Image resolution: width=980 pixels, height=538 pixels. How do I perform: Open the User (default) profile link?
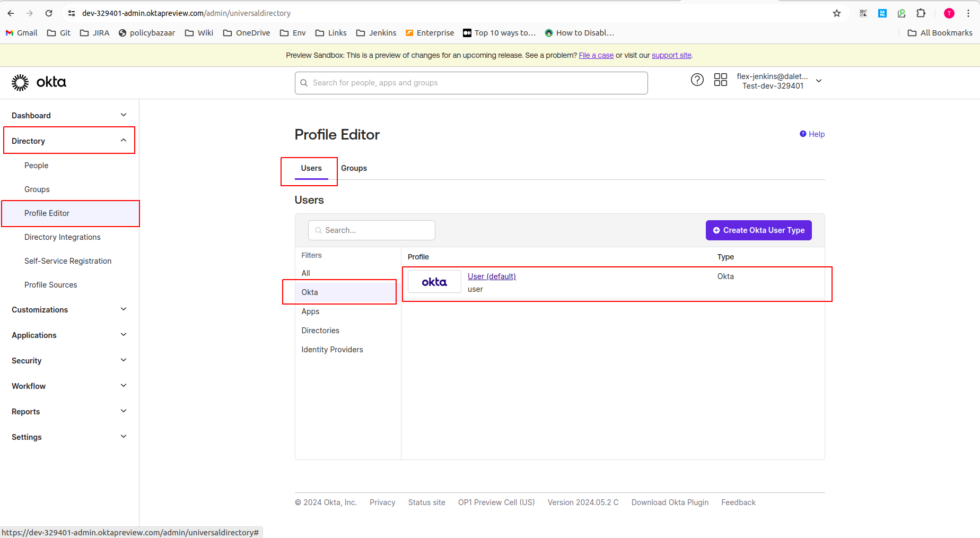point(491,276)
